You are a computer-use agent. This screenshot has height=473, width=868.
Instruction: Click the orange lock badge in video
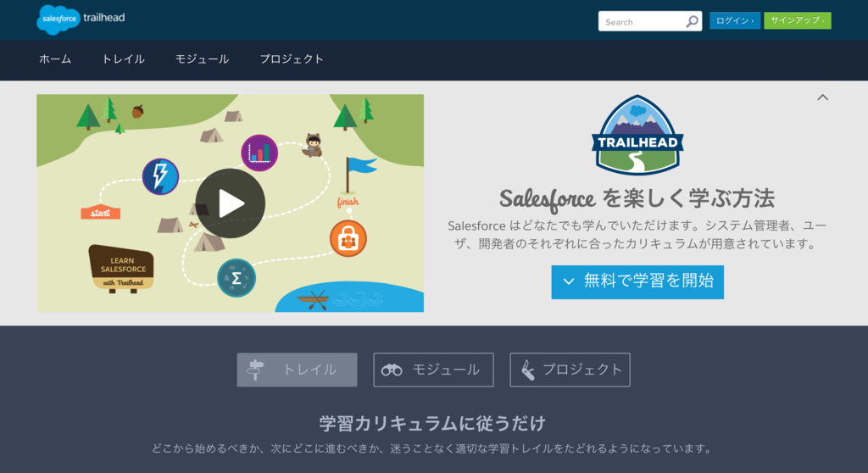pos(348,239)
